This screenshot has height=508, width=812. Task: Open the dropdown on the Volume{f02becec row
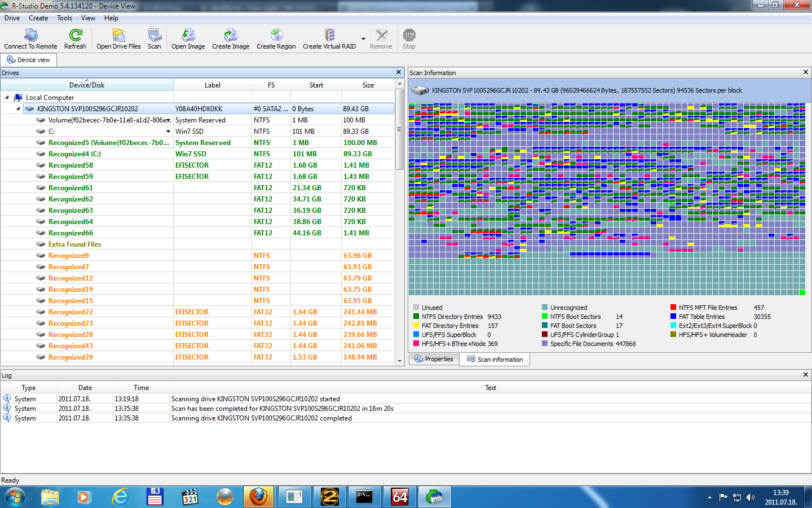coord(168,120)
